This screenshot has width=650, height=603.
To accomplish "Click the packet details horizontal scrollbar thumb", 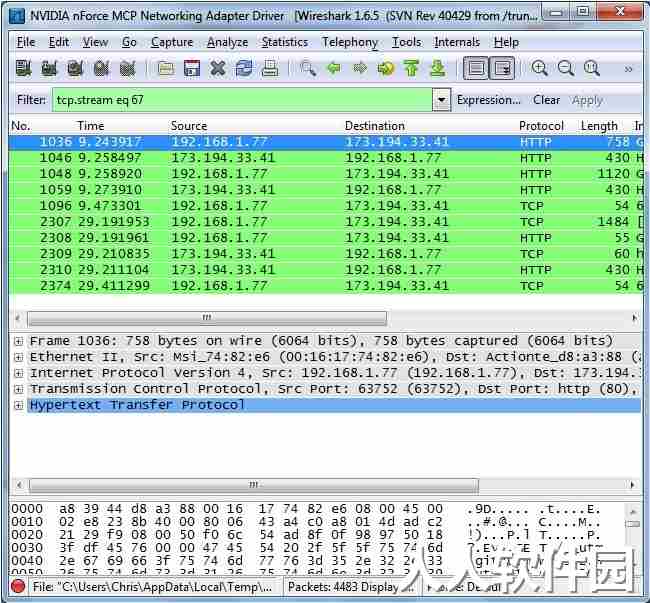I will pos(254,485).
